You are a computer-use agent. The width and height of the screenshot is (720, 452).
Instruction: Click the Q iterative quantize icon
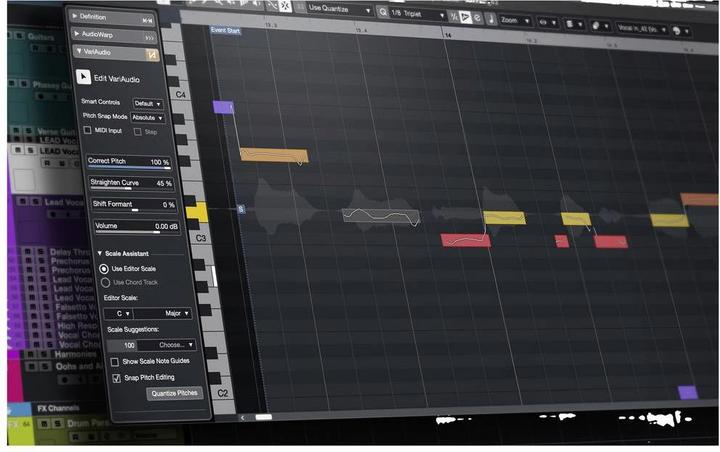click(x=382, y=12)
